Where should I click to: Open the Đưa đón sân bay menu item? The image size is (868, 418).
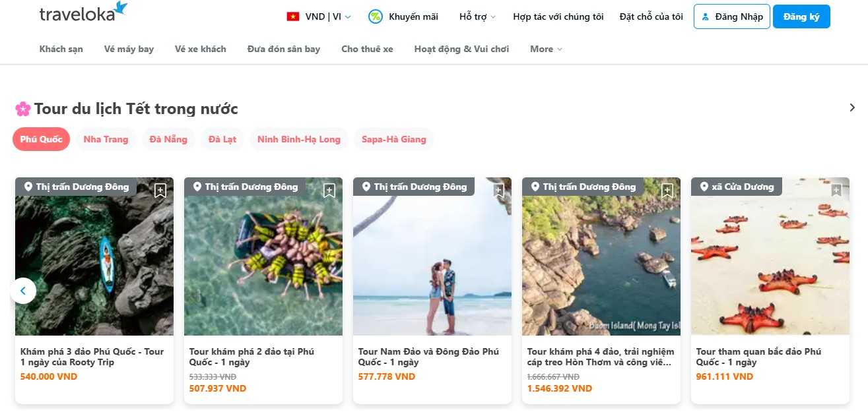click(284, 49)
